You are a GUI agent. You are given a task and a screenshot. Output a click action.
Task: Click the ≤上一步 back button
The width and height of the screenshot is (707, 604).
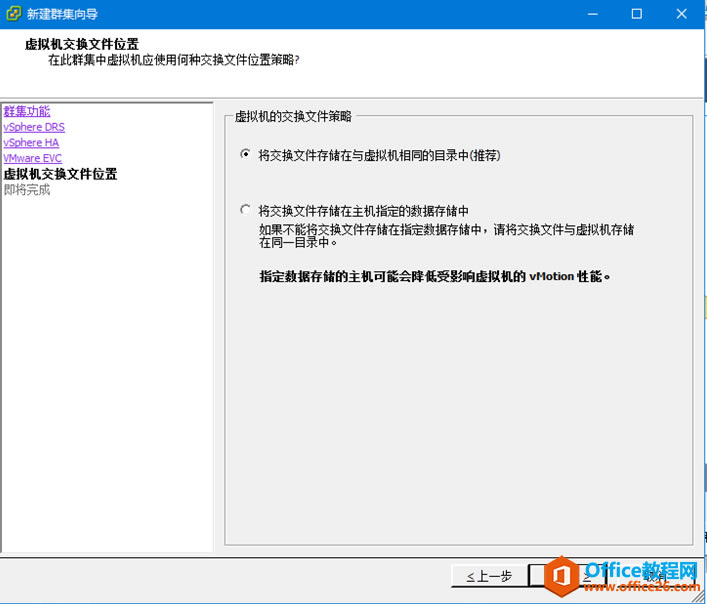[x=489, y=576]
